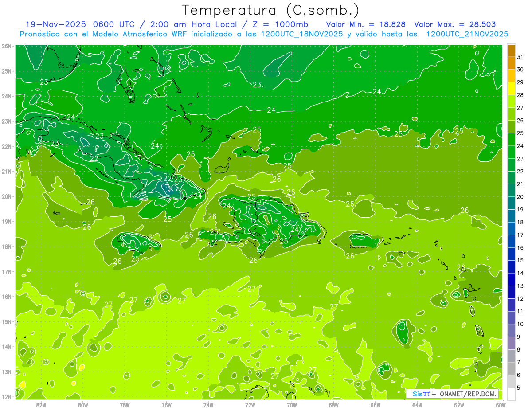The image size is (532, 411).
Task: Click the orange swatch between 30 and 31
Action: 511,63
